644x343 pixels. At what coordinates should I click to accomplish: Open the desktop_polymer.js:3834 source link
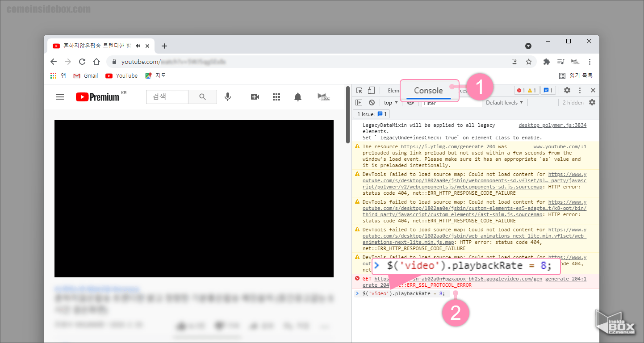pyautogui.click(x=552, y=125)
